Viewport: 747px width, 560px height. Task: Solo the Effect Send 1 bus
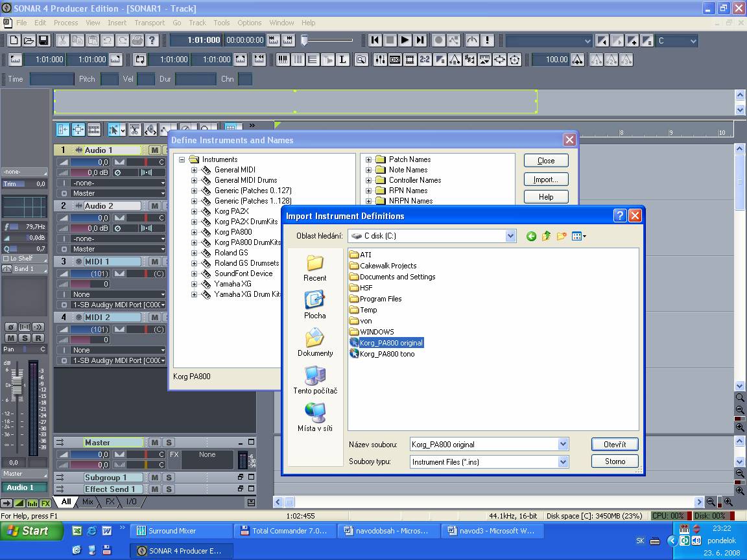coord(168,489)
